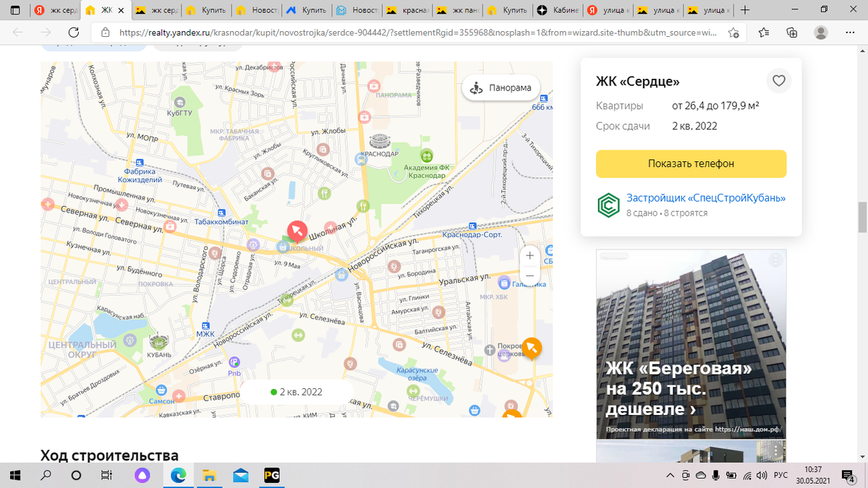Click the МЖК transit icon on map
Viewport: 868px width, 488px height.
(205, 325)
